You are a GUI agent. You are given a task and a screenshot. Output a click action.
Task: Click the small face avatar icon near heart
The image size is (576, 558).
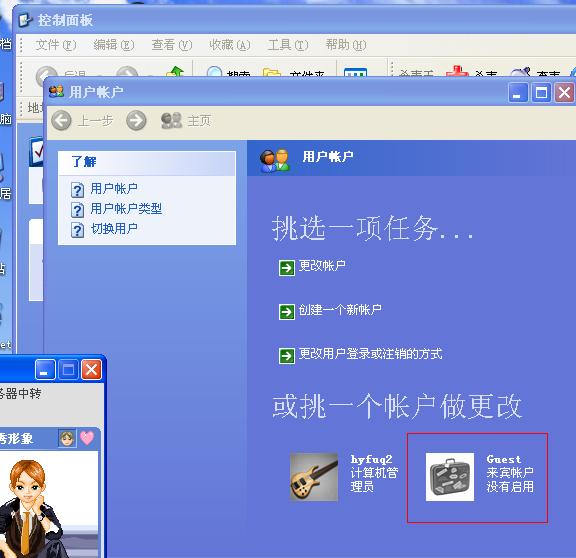click(67, 438)
